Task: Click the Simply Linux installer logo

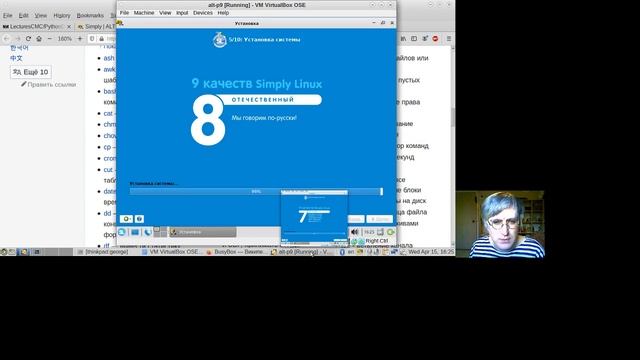Action: pos(220,40)
